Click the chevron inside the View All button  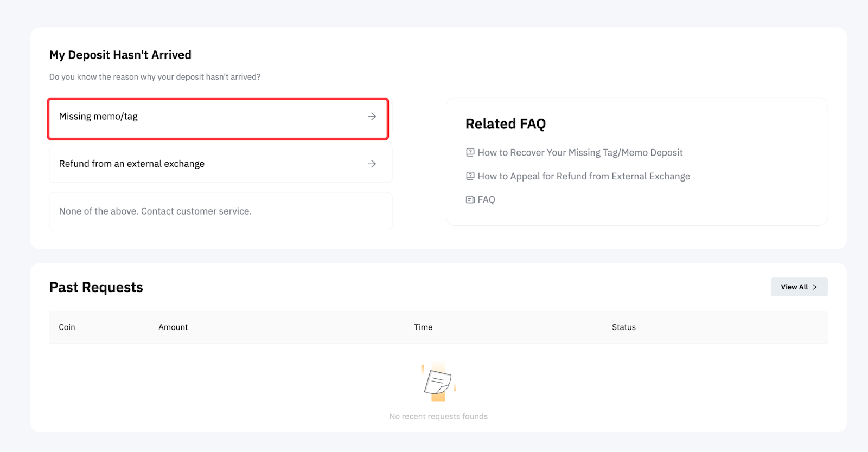tap(814, 287)
